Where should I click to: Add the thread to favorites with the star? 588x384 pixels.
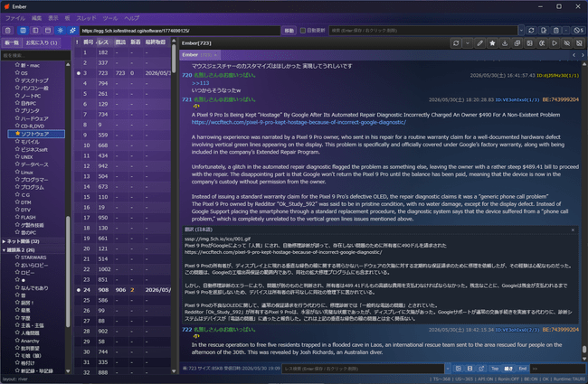pos(492,43)
